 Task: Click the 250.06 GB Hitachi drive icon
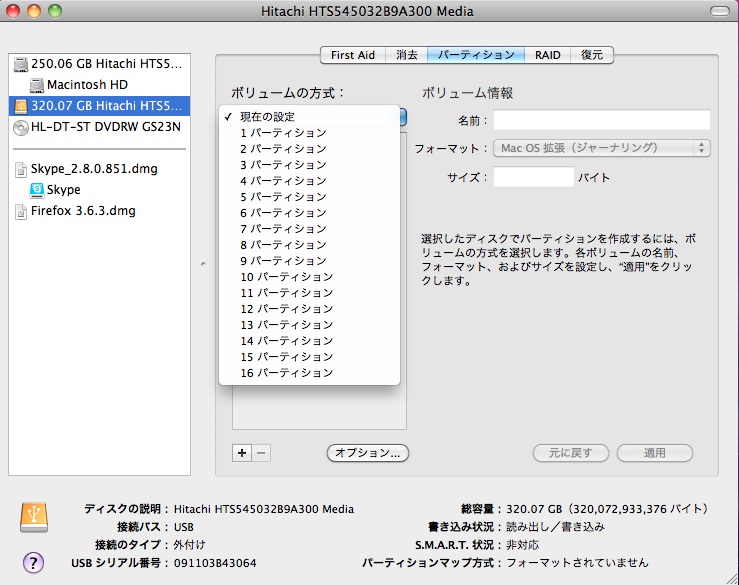(x=21, y=64)
